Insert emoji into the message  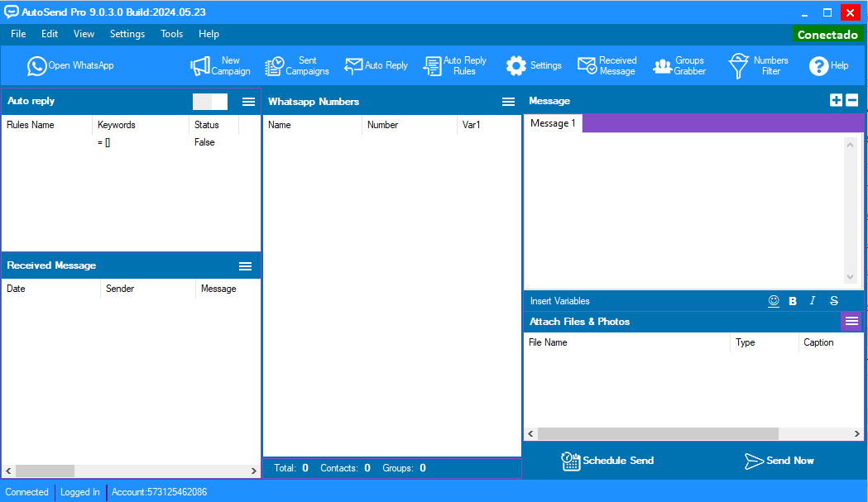[774, 301]
